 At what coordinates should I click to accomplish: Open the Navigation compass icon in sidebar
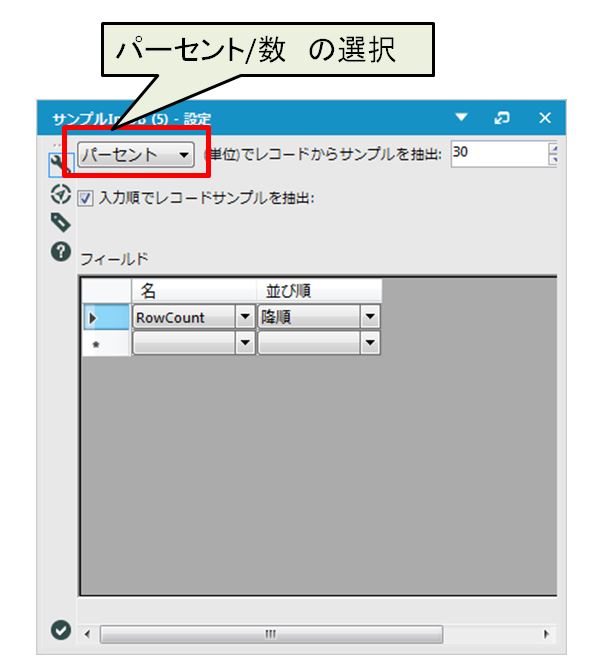pyautogui.click(x=59, y=194)
